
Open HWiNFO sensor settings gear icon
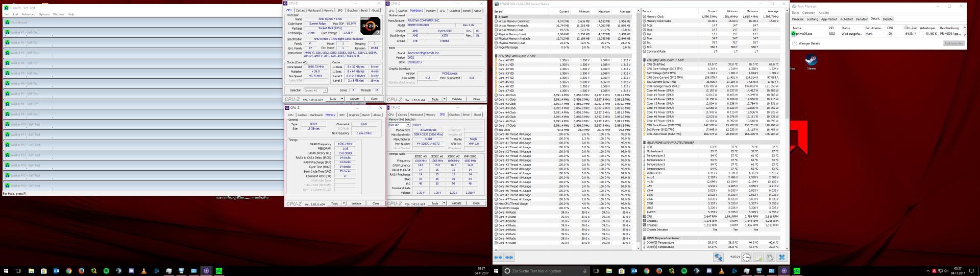(x=770, y=257)
